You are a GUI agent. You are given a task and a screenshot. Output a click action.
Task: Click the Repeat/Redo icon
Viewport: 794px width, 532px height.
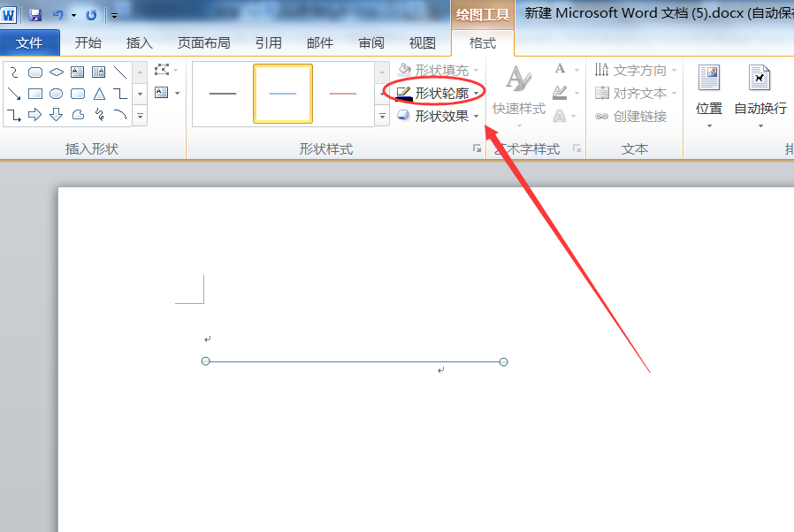coord(91,15)
